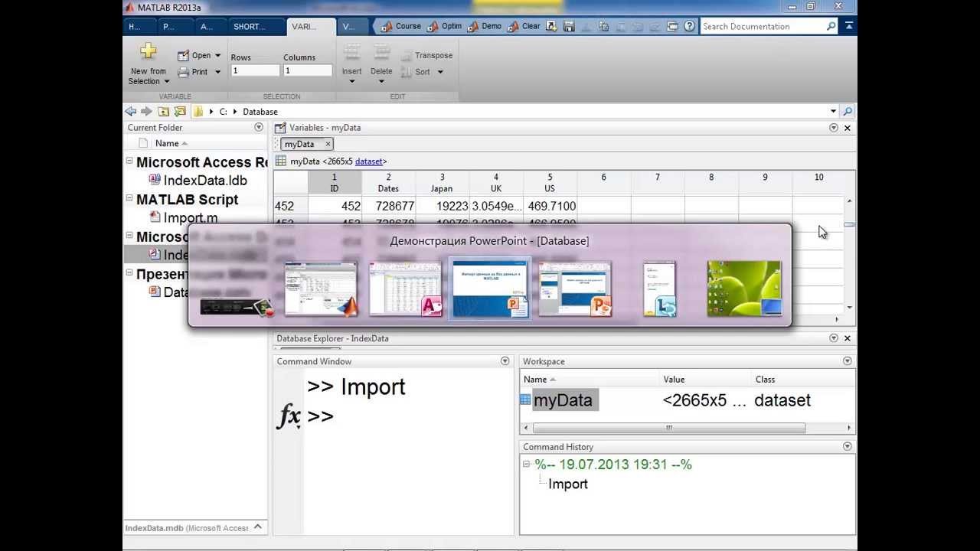Run the Demo shortcut
This screenshot has width=980, height=551.
point(485,26)
